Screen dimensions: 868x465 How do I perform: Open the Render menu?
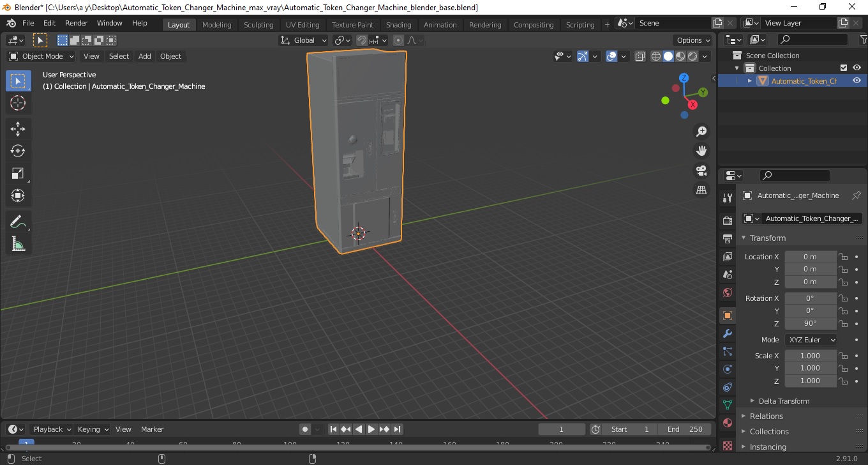[x=77, y=23]
